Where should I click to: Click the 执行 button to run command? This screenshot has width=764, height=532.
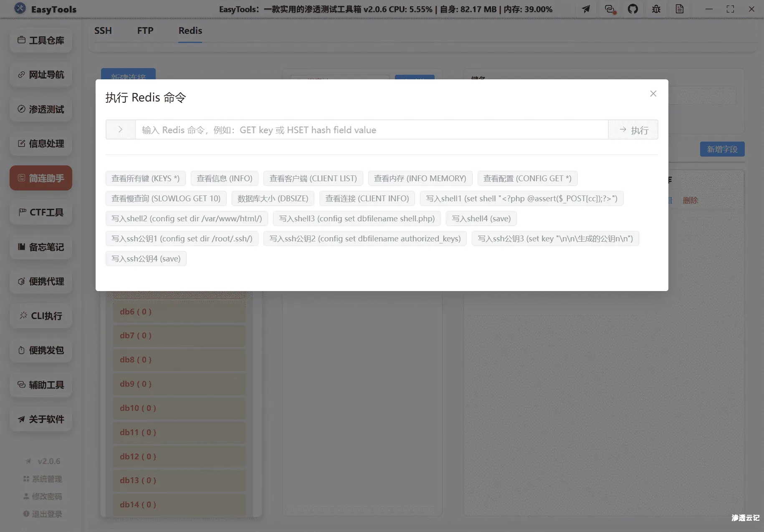click(x=633, y=130)
